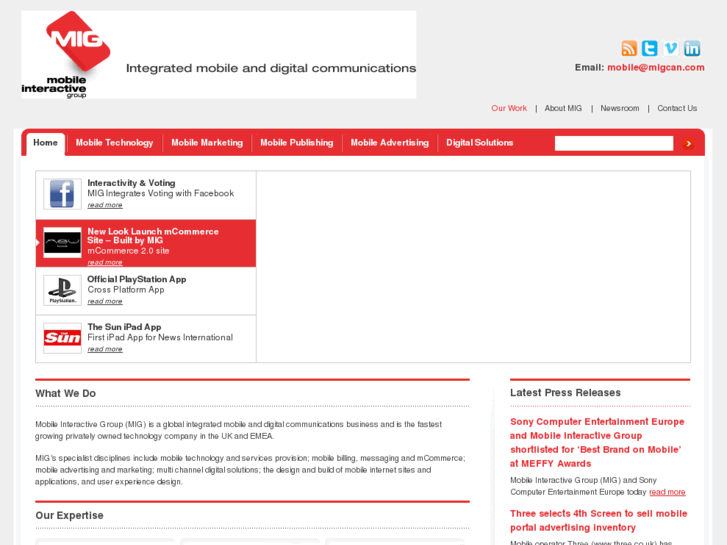Select New Look Launch mCommerce Site headline

click(x=153, y=236)
